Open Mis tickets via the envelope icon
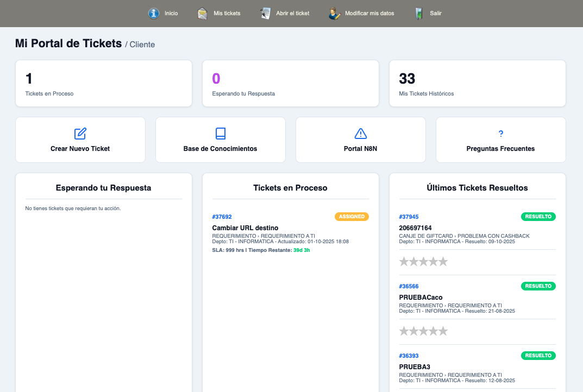Viewport: 583px width, 392px height. coord(202,13)
